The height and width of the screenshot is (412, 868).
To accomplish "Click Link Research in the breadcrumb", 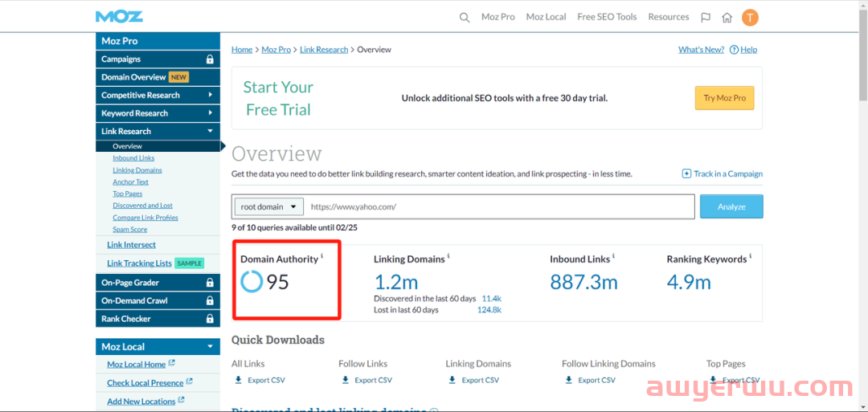I will pyautogui.click(x=324, y=50).
